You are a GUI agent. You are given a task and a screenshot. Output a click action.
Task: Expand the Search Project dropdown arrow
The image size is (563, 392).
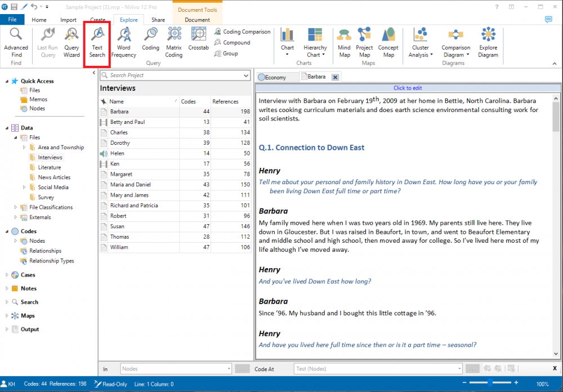click(x=246, y=75)
